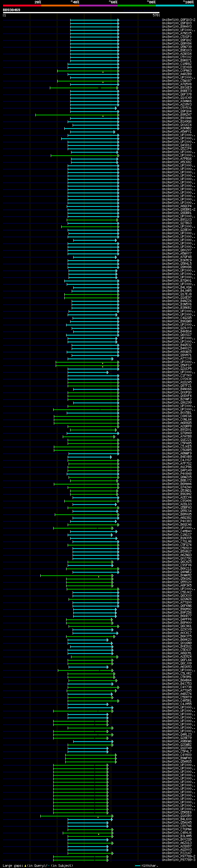Select hit label UniRef100_A7ATB8
Image resolution: width=197 pixels, height=868 pixels.
pyautogui.click(x=177, y=436)
